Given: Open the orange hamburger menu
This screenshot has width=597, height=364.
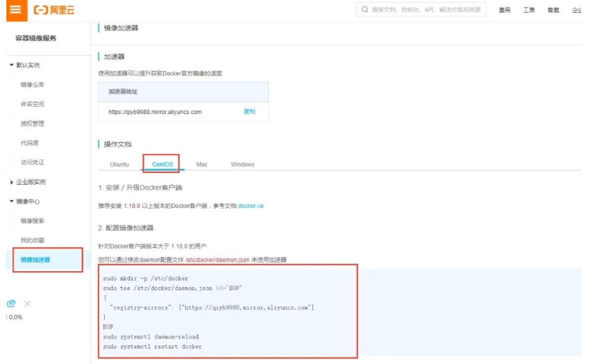Looking at the screenshot, I should coord(16,10).
